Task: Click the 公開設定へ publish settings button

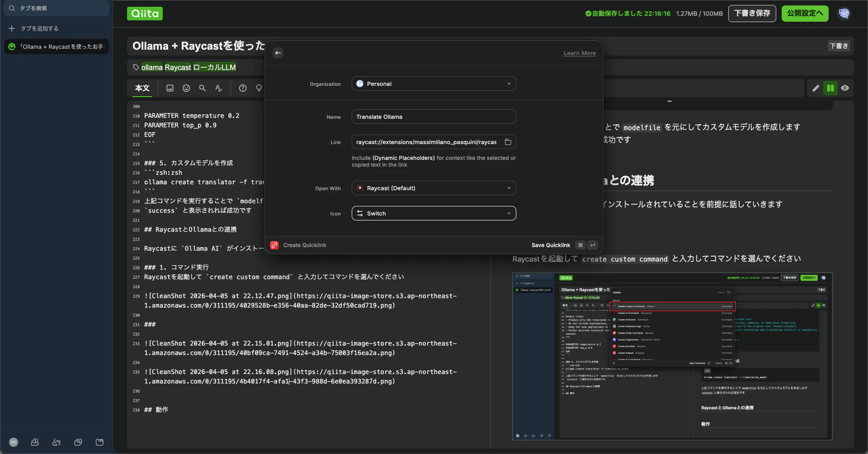Action: tap(805, 14)
